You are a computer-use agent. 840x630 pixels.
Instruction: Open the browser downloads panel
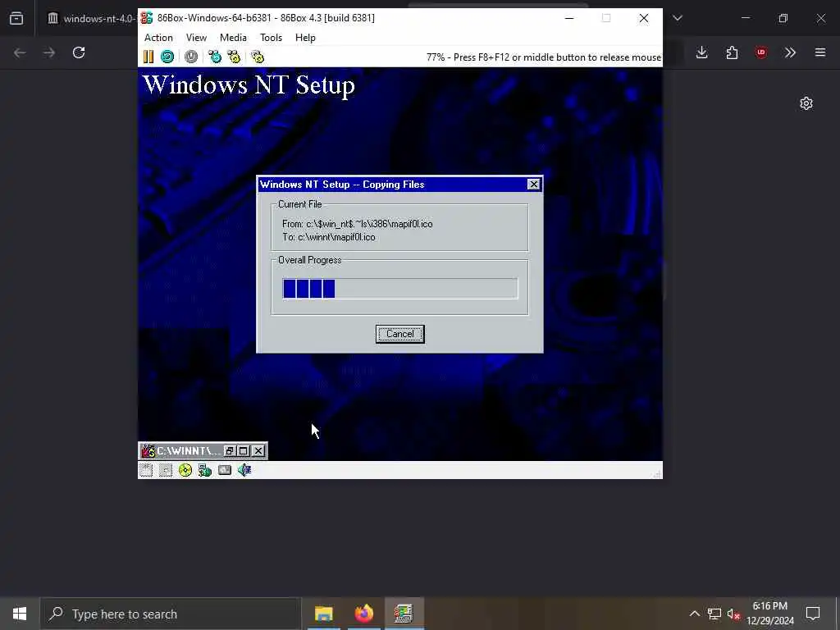(702, 52)
